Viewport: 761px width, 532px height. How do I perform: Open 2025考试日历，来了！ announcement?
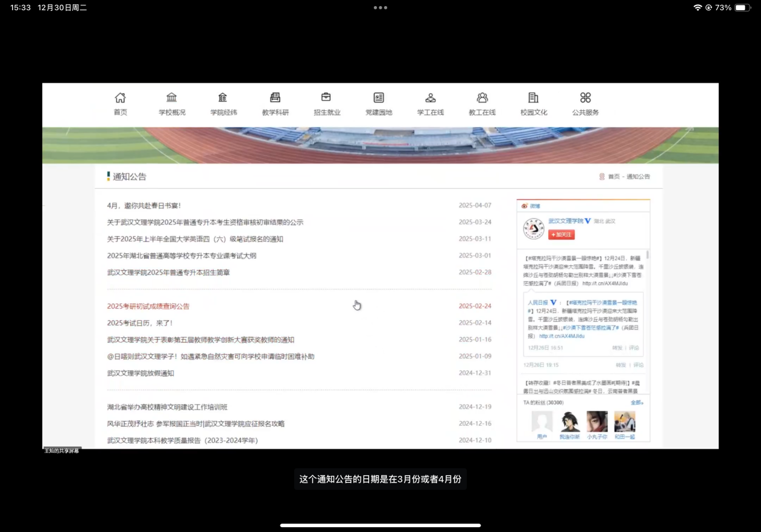coord(140,323)
